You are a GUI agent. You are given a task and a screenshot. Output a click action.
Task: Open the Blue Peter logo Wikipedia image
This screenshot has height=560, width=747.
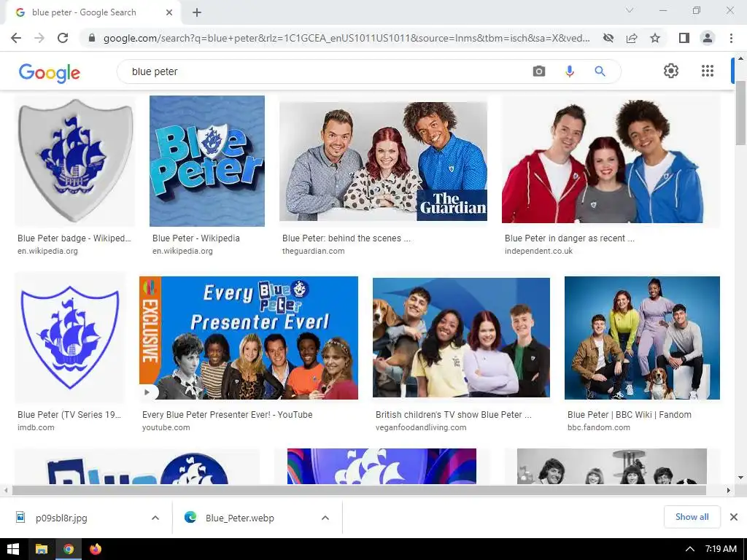[x=207, y=161]
